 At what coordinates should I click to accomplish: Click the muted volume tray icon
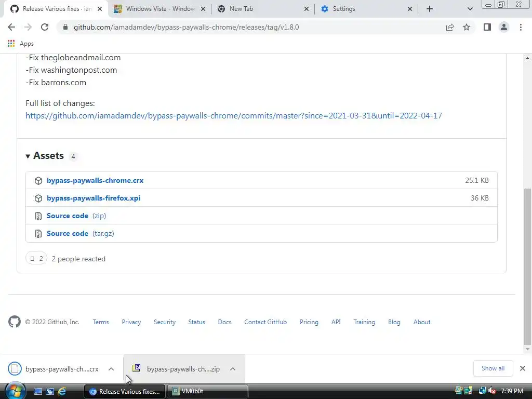tap(492, 391)
